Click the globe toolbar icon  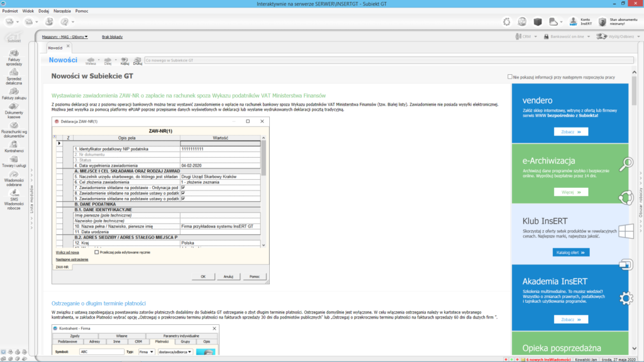coord(522,22)
